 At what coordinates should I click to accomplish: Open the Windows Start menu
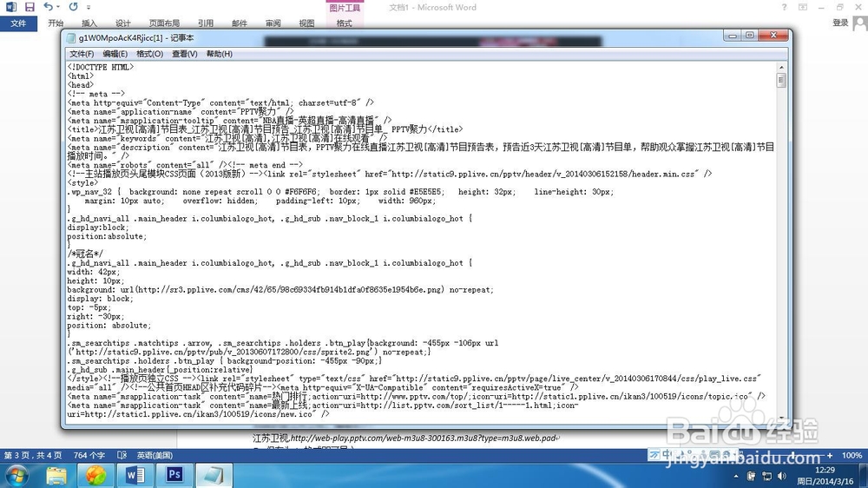point(16,476)
